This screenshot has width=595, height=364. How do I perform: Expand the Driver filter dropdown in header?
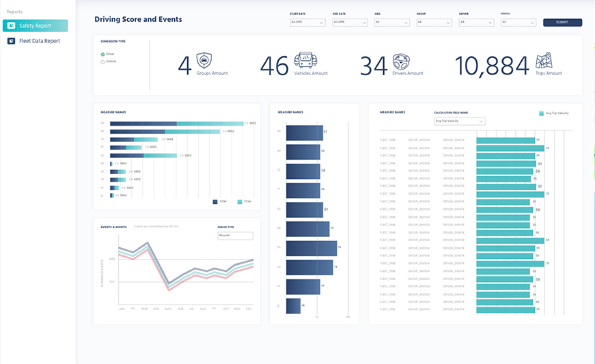(476, 23)
